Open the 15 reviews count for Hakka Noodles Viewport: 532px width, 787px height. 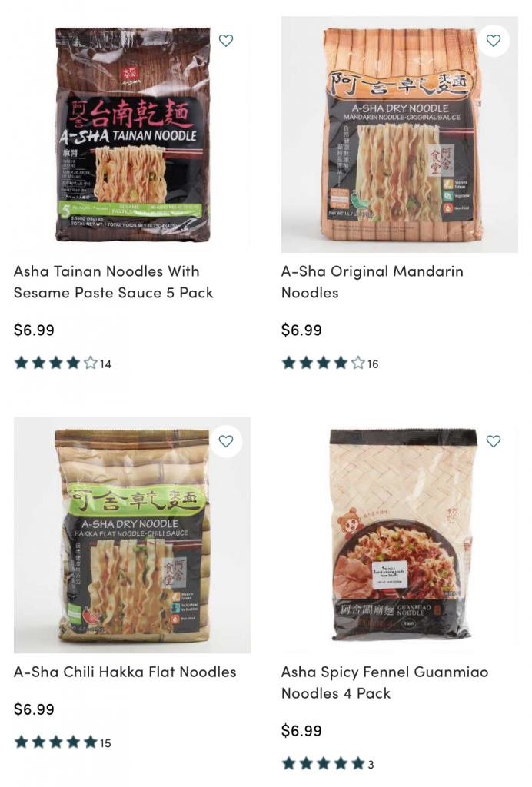105,743
